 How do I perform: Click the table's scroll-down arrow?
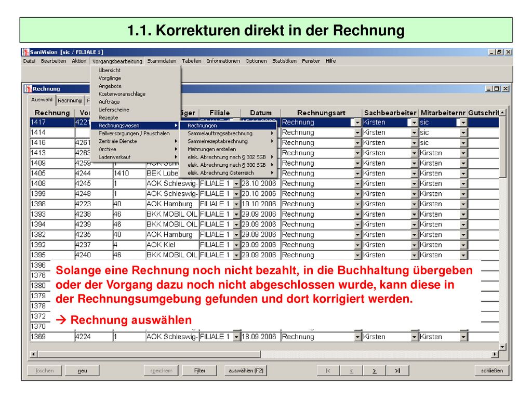[503, 347]
